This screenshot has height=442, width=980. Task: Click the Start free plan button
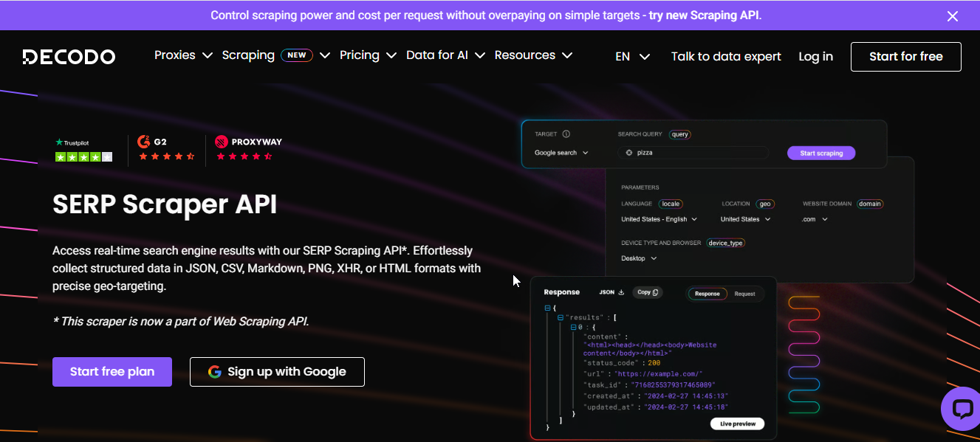[x=112, y=372]
